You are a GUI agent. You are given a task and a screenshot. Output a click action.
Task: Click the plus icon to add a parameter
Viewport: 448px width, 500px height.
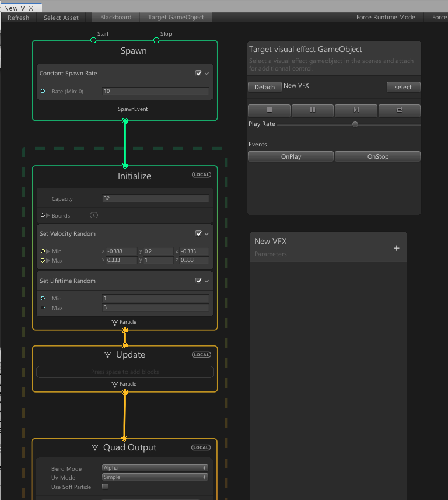(x=397, y=248)
